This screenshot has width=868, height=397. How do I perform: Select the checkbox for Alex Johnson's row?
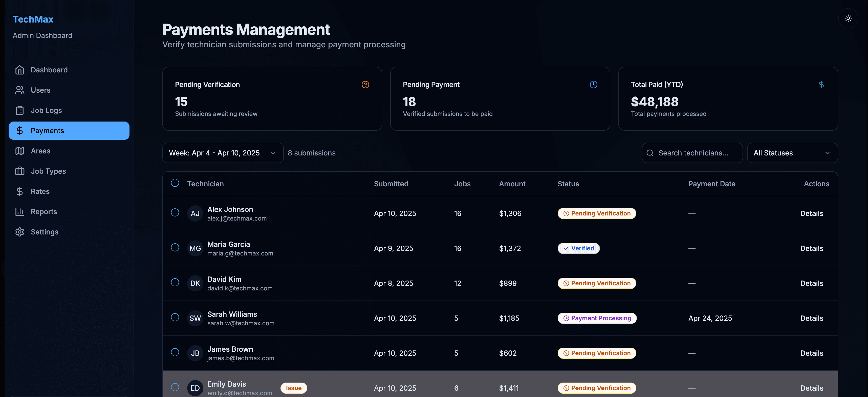pos(175,213)
